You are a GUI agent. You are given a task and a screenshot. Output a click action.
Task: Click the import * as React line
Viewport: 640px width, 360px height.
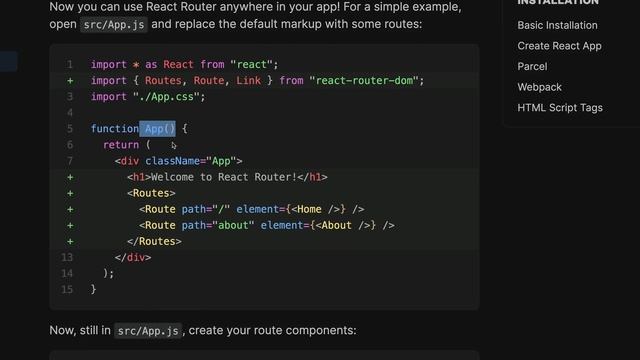tap(184, 64)
